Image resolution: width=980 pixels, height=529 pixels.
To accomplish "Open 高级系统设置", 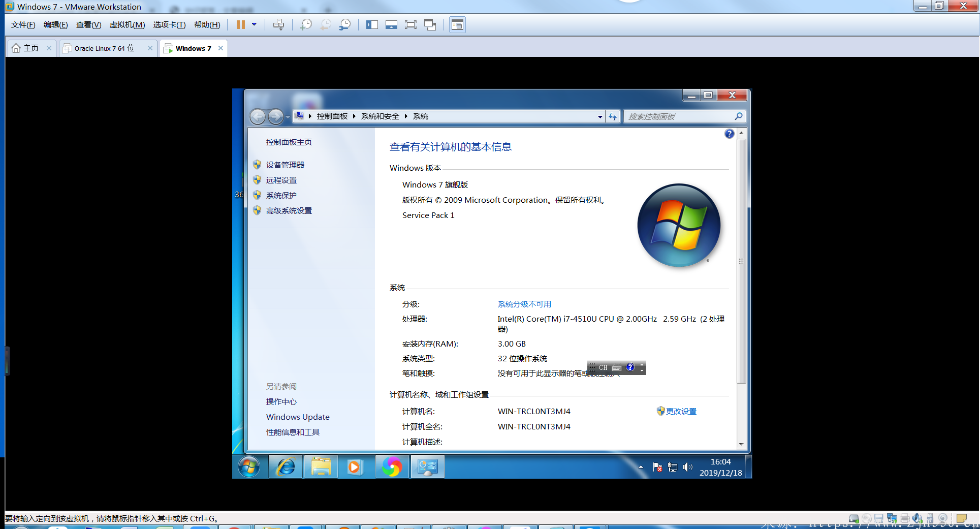I will pyautogui.click(x=289, y=211).
